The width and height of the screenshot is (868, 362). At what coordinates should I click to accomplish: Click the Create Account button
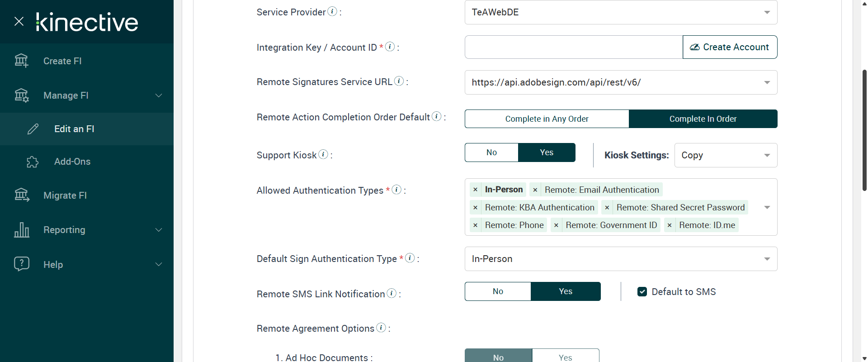(730, 47)
